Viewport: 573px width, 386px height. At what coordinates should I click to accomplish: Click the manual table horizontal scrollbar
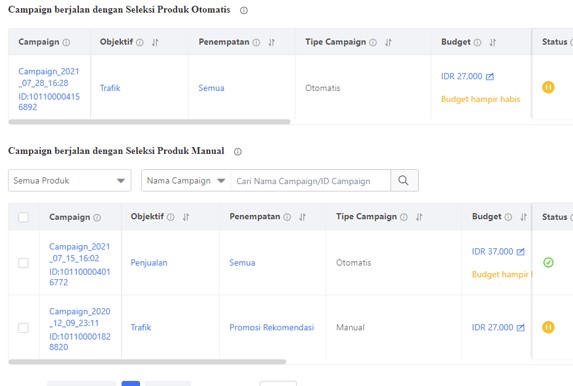(x=147, y=362)
